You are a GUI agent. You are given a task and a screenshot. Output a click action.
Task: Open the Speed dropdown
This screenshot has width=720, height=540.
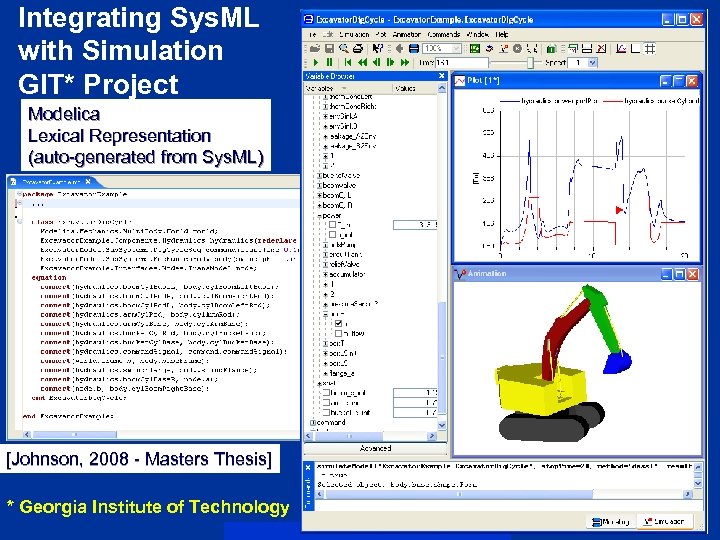pos(592,62)
